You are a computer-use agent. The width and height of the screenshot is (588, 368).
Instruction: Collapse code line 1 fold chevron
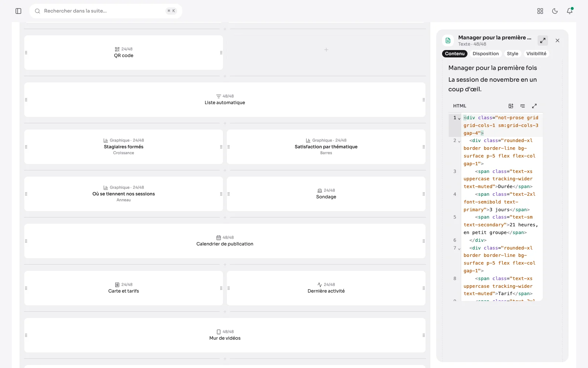[x=459, y=118]
